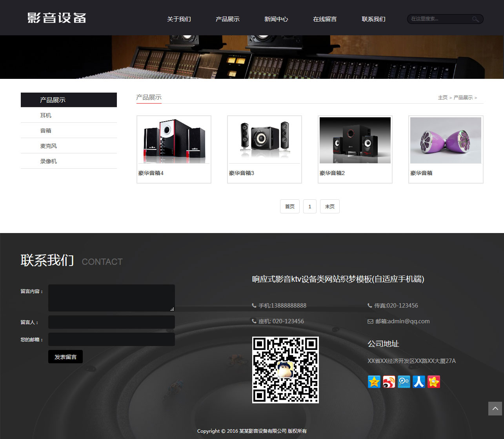Screen dimensions: 504x439
Task: Focus the 您的邮箱 email field
Action: [111, 339]
